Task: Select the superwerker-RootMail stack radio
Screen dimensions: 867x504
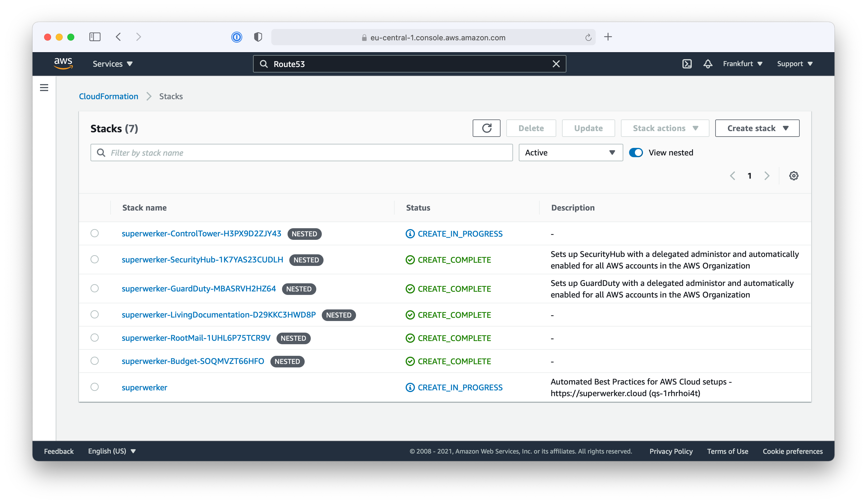Action: [x=95, y=338]
